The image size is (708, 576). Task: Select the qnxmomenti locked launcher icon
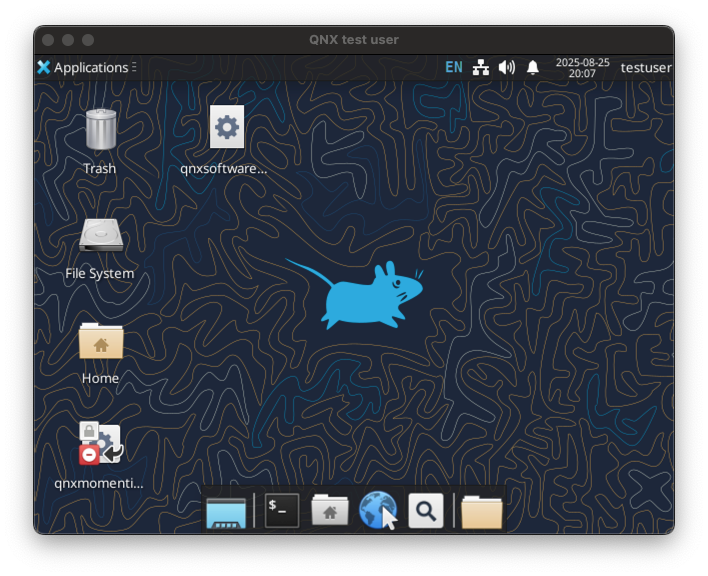coord(100,444)
